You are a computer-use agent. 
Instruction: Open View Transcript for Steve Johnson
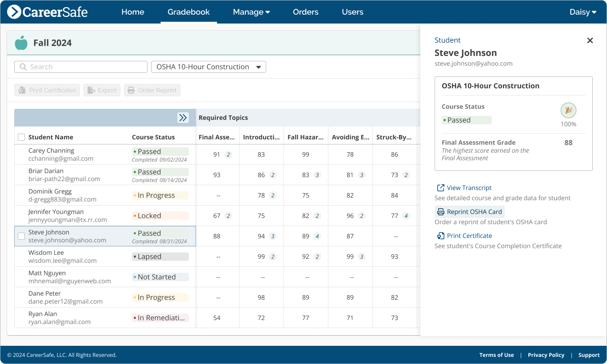pos(468,187)
